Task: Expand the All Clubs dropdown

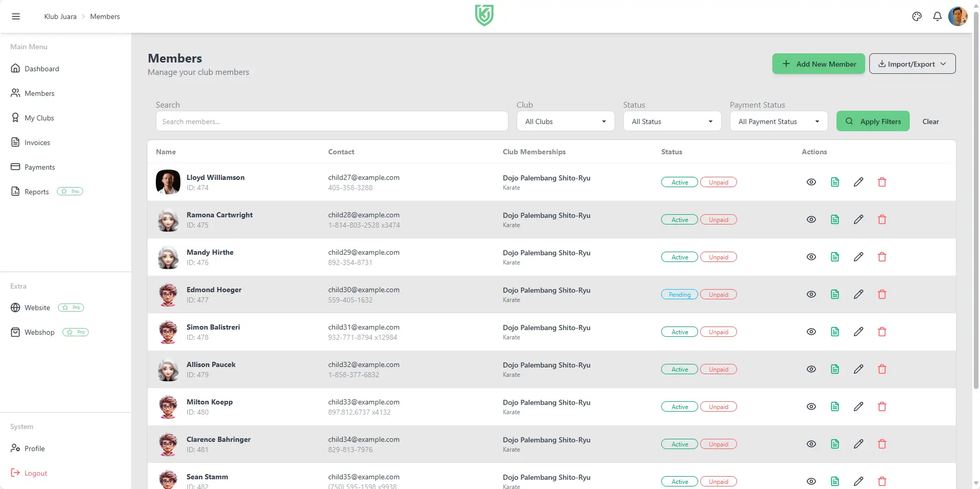Action: point(565,121)
